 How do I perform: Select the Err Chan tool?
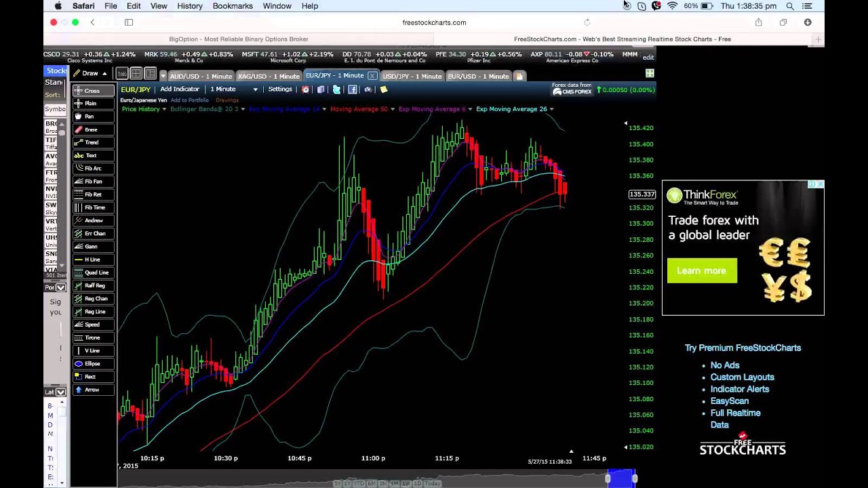(x=93, y=233)
